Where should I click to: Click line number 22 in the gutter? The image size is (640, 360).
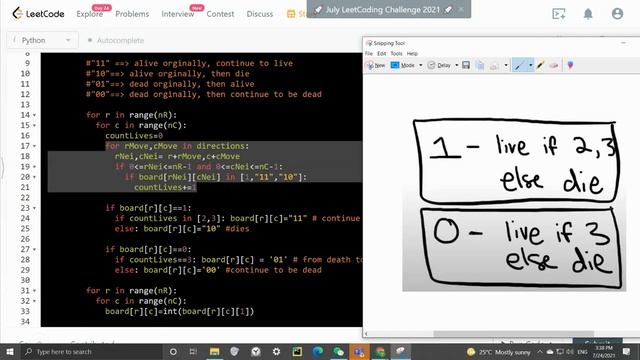pos(25,198)
